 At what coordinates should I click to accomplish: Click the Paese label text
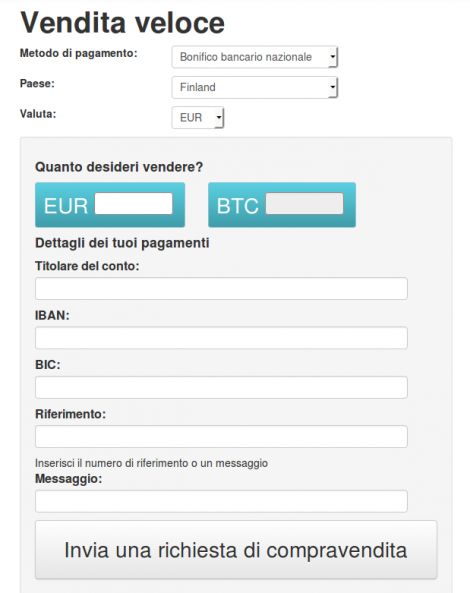pyautogui.click(x=37, y=84)
